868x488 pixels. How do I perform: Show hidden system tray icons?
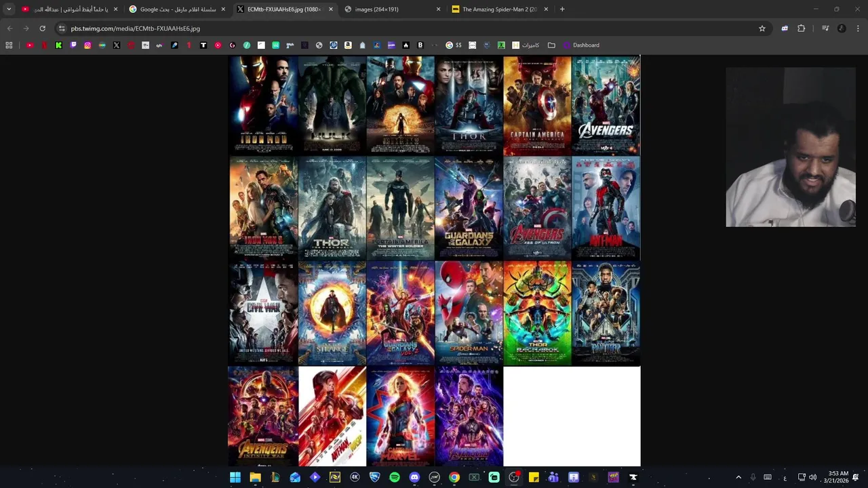738,477
